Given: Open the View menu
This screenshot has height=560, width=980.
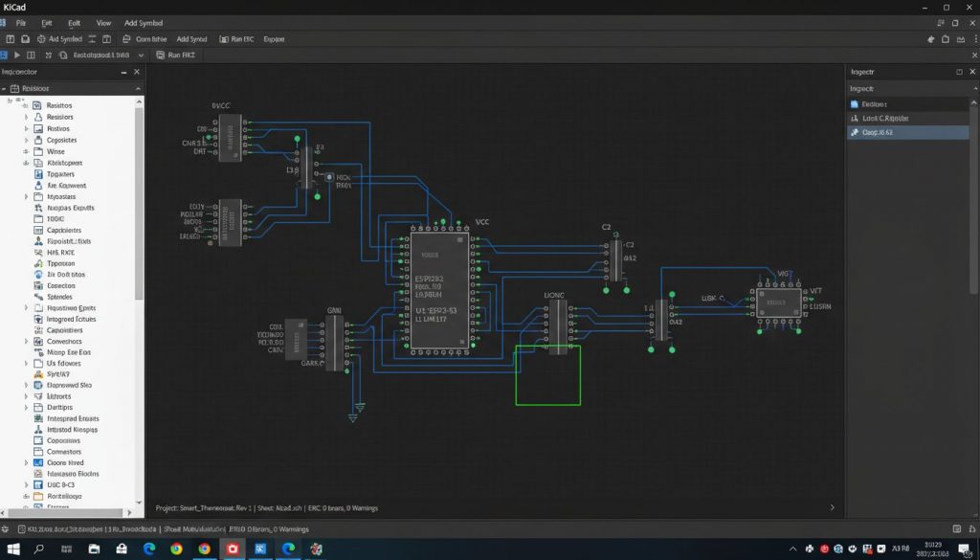Looking at the screenshot, I should [x=104, y=23].
